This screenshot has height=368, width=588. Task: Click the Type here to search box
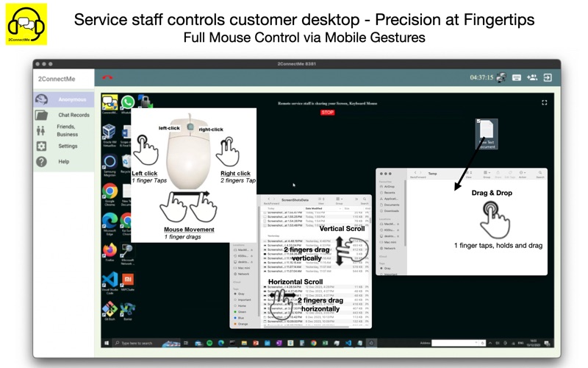point(146,343)
